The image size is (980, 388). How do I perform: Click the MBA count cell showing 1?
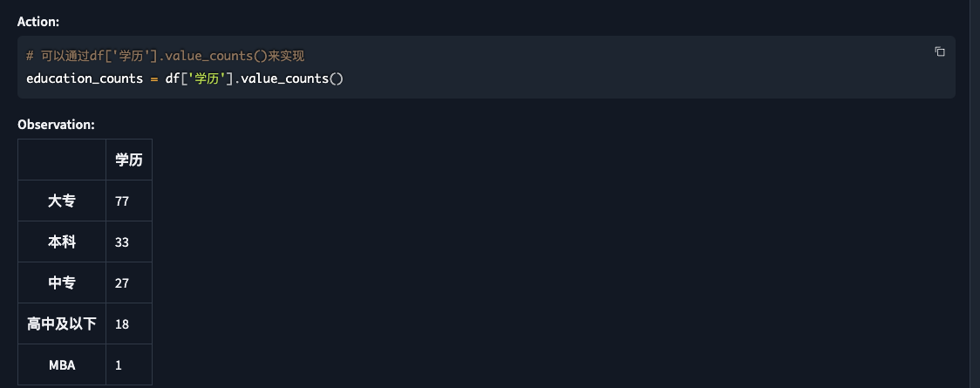pyautogui.click(x=129, y=364)
